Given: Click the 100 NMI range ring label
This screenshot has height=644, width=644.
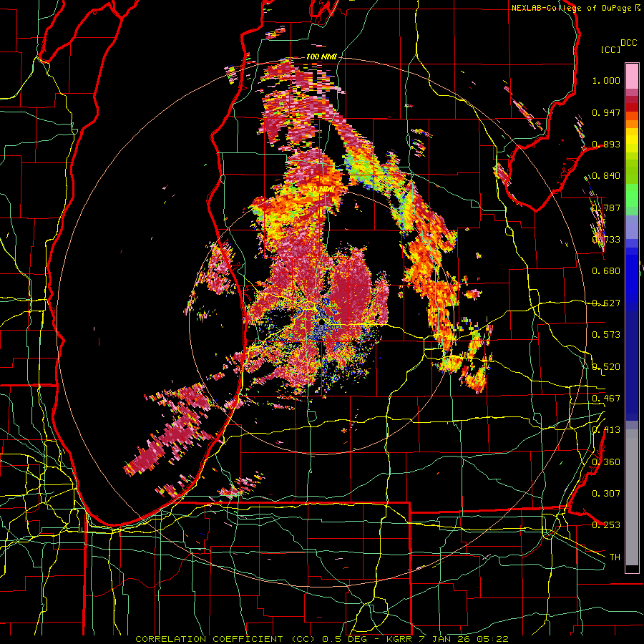Looking at the screenshot, I should click(x=321, y=57).
